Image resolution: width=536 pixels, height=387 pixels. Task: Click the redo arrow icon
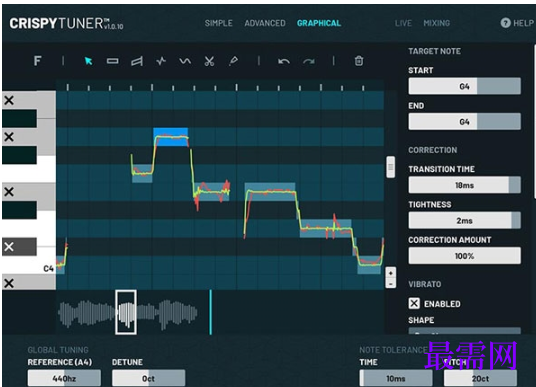309,62
